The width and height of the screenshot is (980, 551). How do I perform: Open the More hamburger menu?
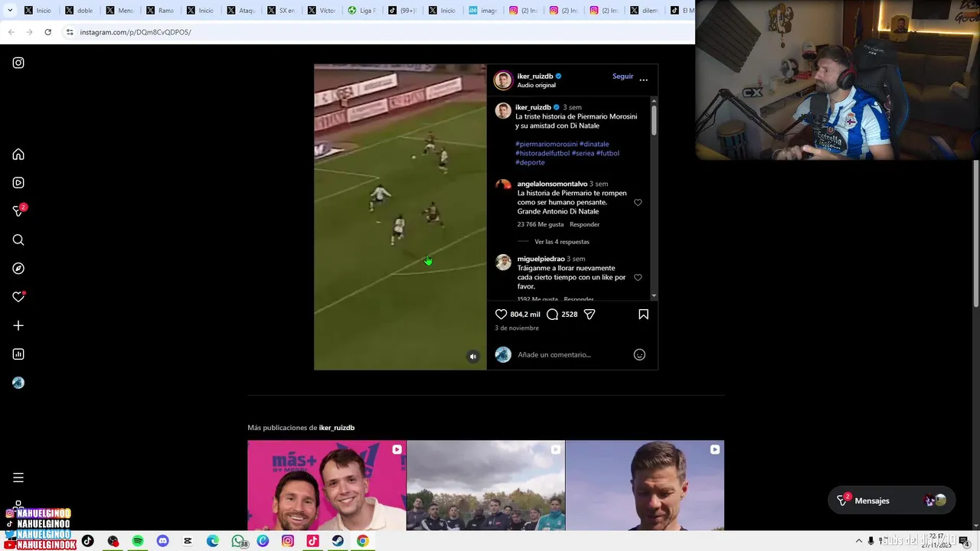18,478
